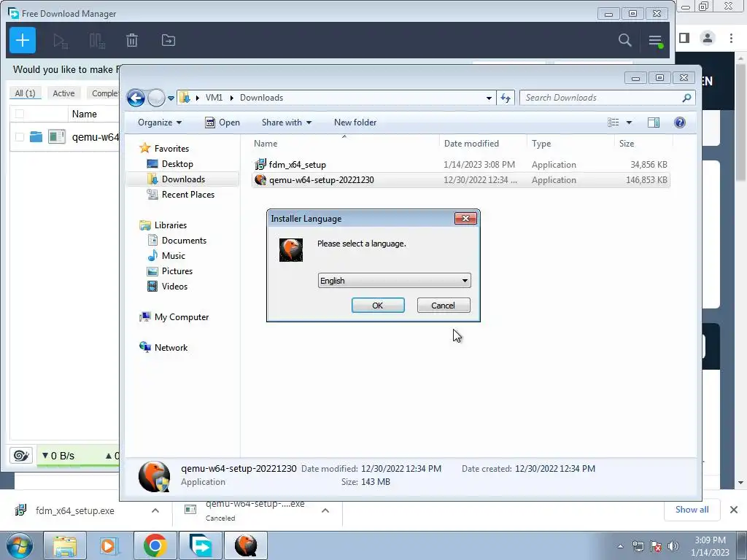Toggle the snail speed-limit icon
Viewport: 747px width, 560px height.
[21, 456]
